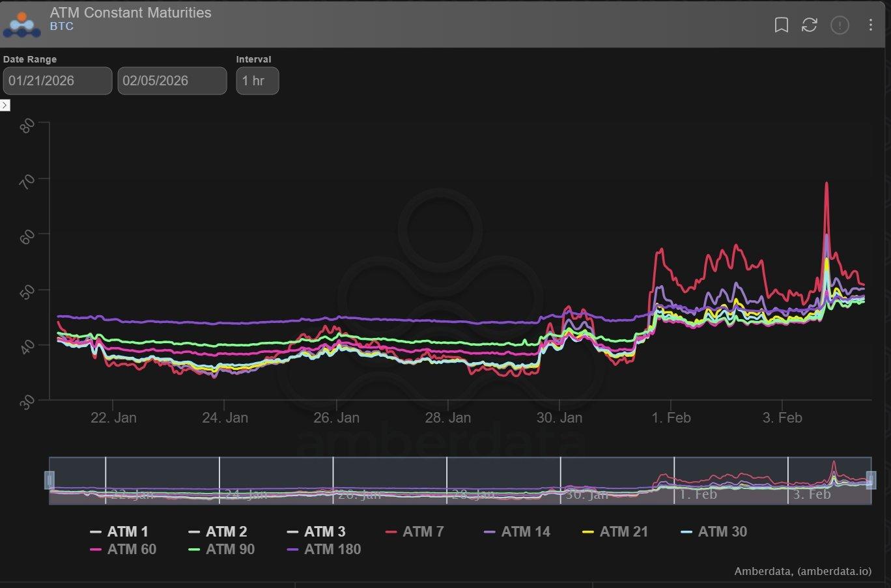Expand the side panel arrow below Date Range

(5, 105)
